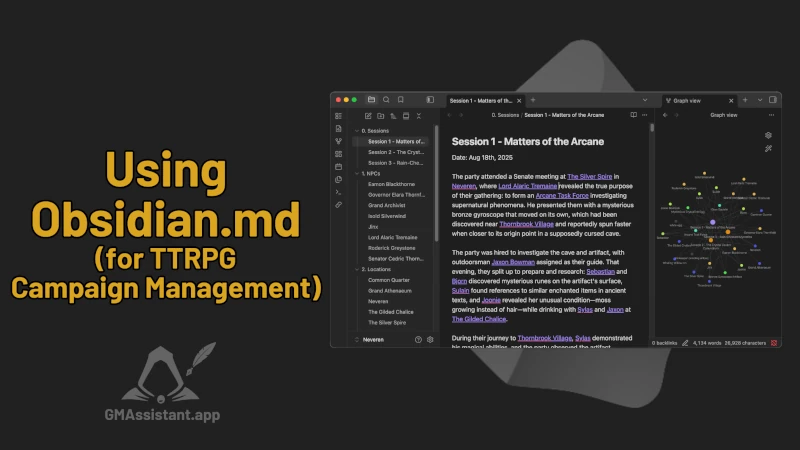This screenshot has width=800, height=450.
Task: Switch to the Graph view tab
Action: click(690, 100)
